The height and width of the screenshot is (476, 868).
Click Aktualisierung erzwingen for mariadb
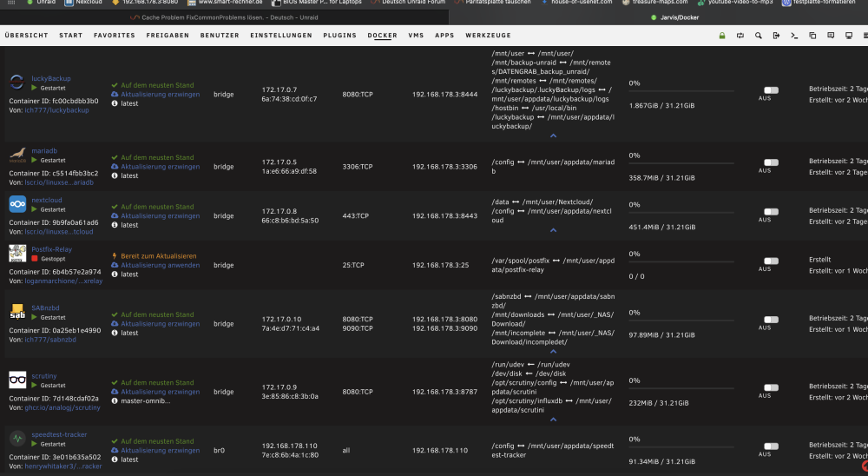tap(161, 166)
